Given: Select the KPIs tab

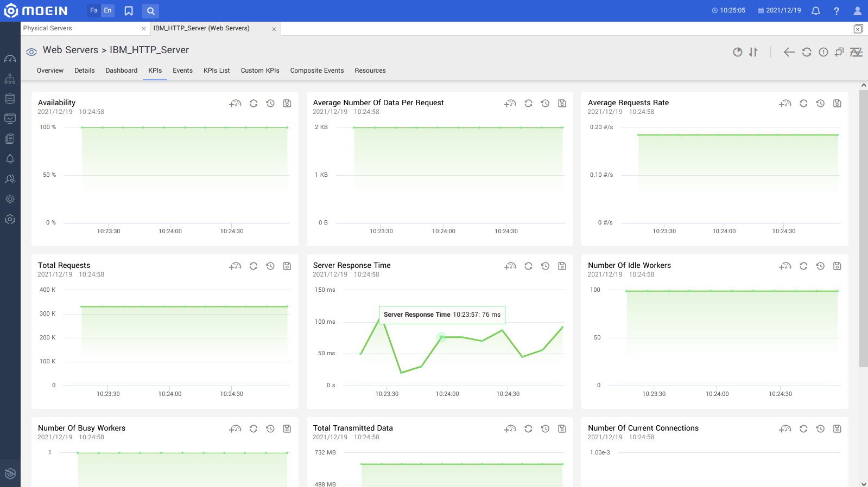Looking at the screenshot, I should coord(155,71).
